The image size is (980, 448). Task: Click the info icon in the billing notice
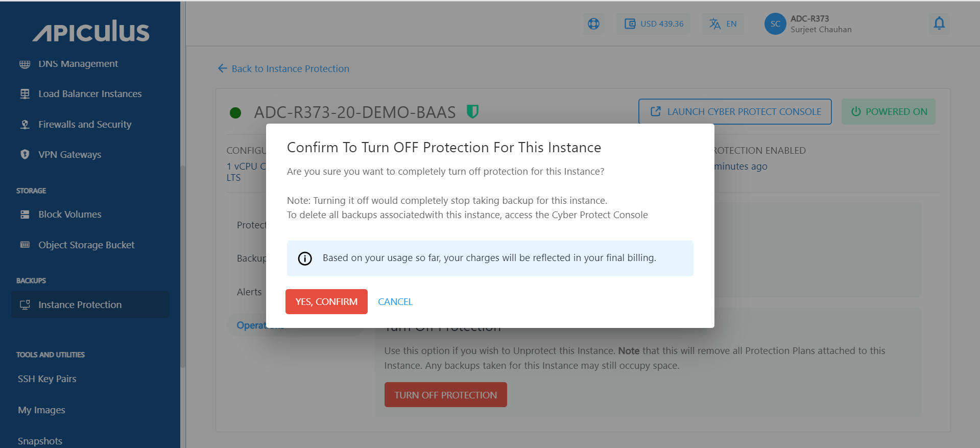[x=304, y=258]
